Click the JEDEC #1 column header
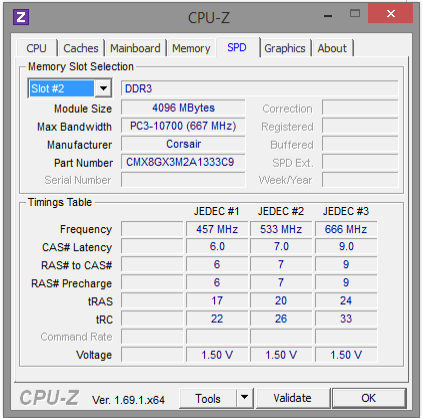Image resolution: width=422 pixels, height=418 pixels. pos(217,211)
